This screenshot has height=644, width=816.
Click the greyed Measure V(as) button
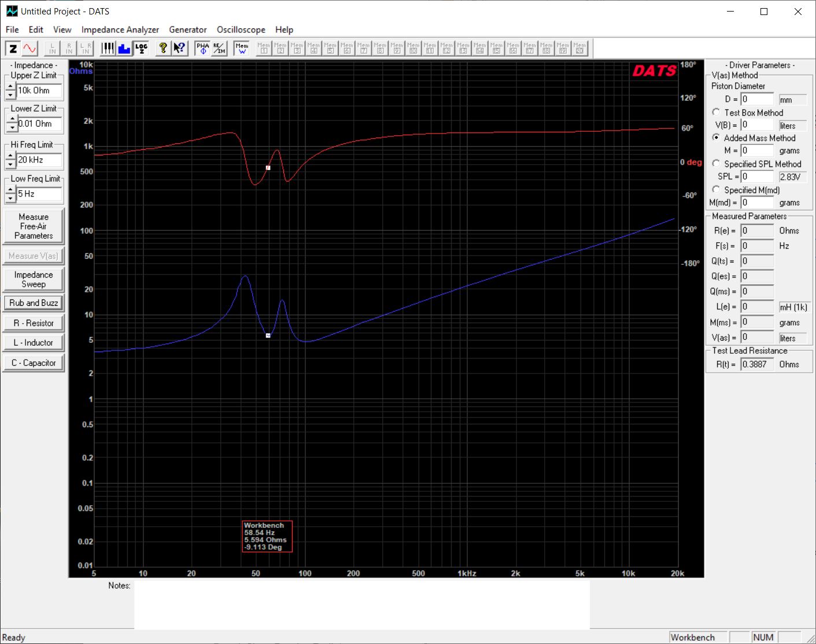tap(34, 256)
